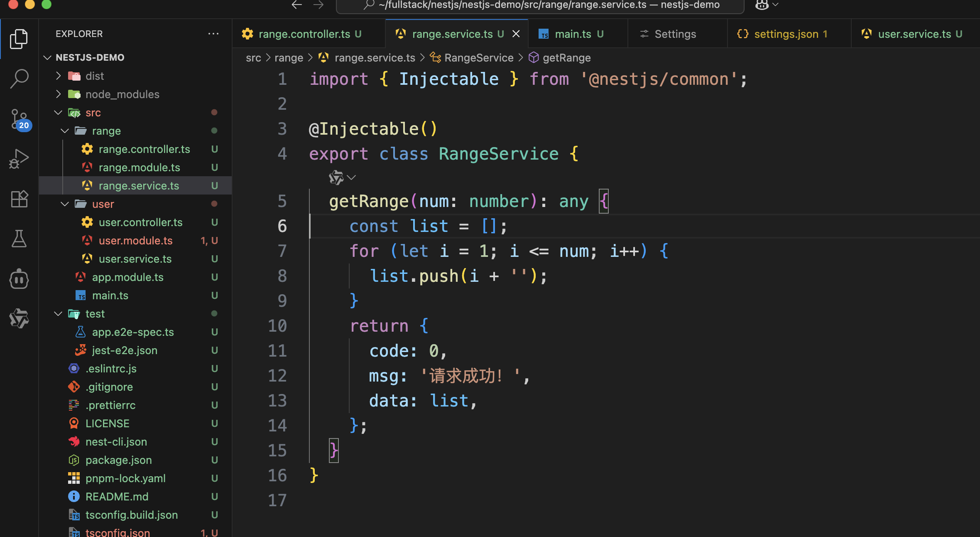
Task: Open the Extensions view
Action: click(x=19, y=199)
